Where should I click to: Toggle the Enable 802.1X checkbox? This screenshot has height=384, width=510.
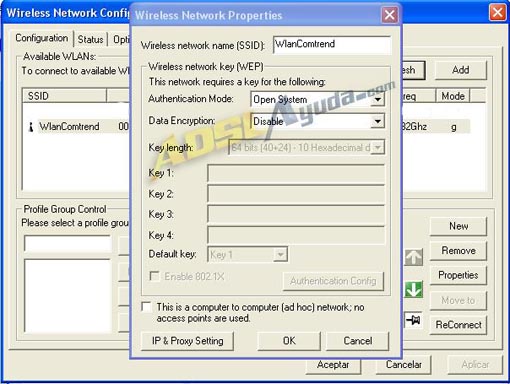click(x=154, y=276)
